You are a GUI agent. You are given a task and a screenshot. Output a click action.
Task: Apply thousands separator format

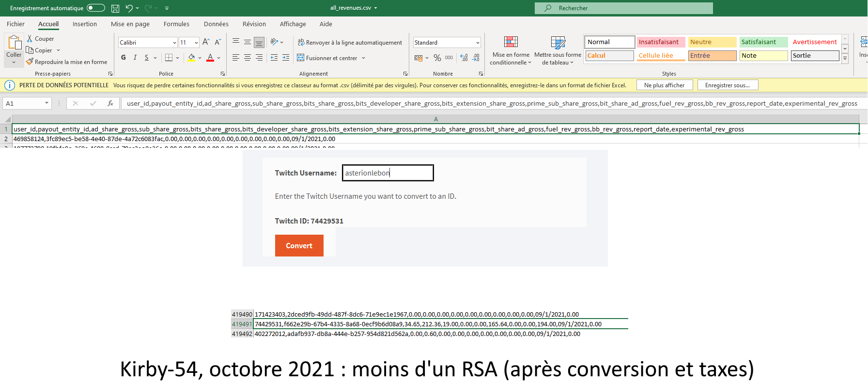pos(449,58)
